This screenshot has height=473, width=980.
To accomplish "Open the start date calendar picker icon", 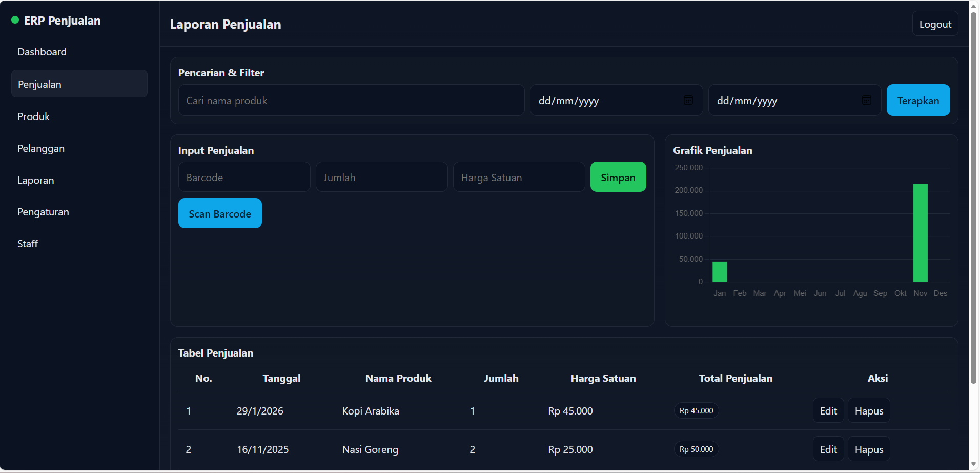I will coord(688,100).
